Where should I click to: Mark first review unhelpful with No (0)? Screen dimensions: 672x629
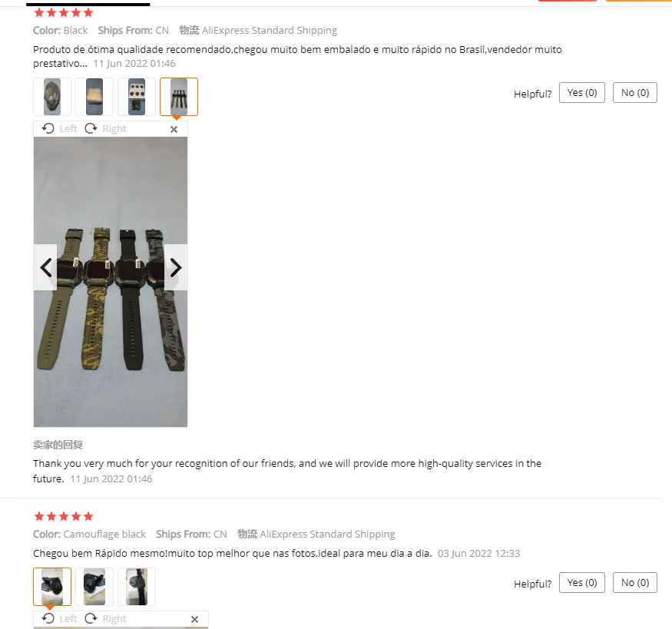pyautogui.click(x=634, y=93)
